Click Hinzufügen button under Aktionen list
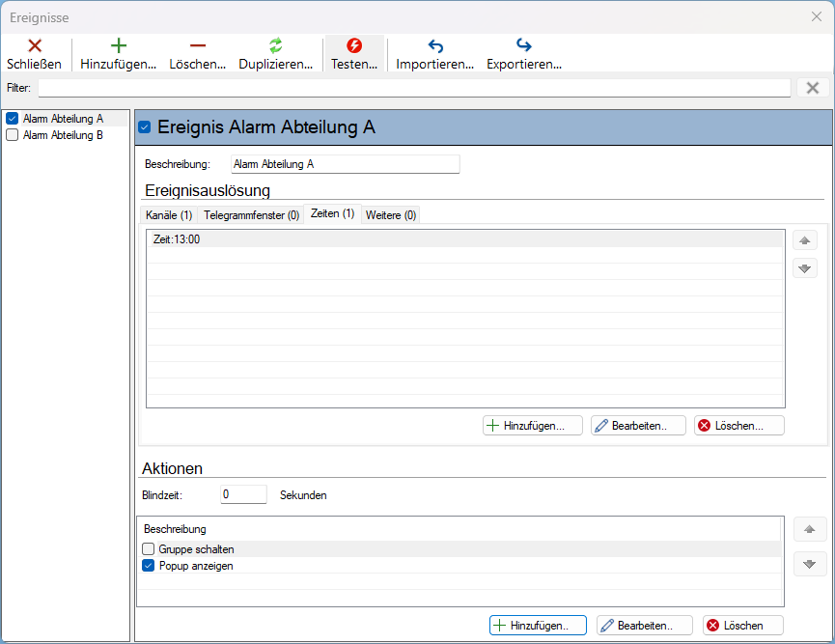 click(x=538, y=626)
